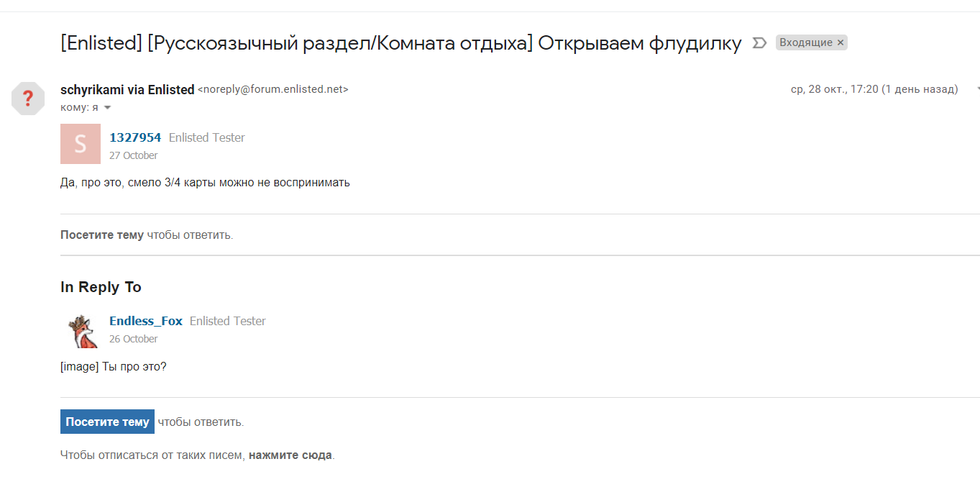Click the In Reply To heading
The width and height of the screenshot is (980, 482).
pos(101,287)
